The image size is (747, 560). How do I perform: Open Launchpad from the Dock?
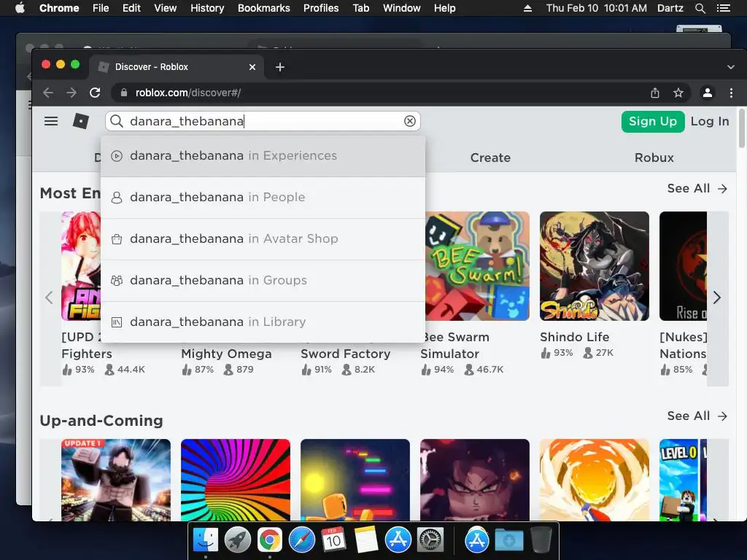click(x=238, y=540)
